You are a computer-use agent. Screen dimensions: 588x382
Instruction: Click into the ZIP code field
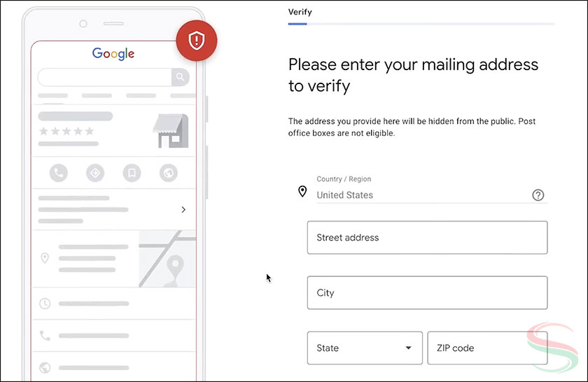click(487, 348)
